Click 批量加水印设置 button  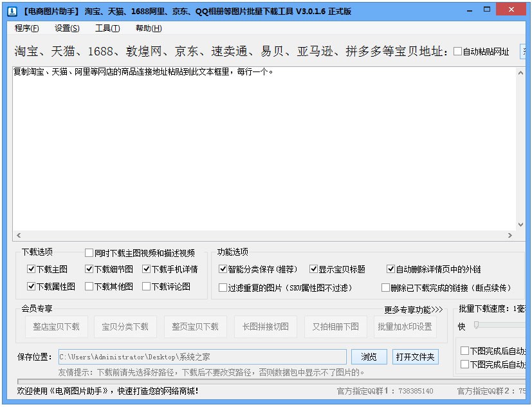click(x=405, y=327)
